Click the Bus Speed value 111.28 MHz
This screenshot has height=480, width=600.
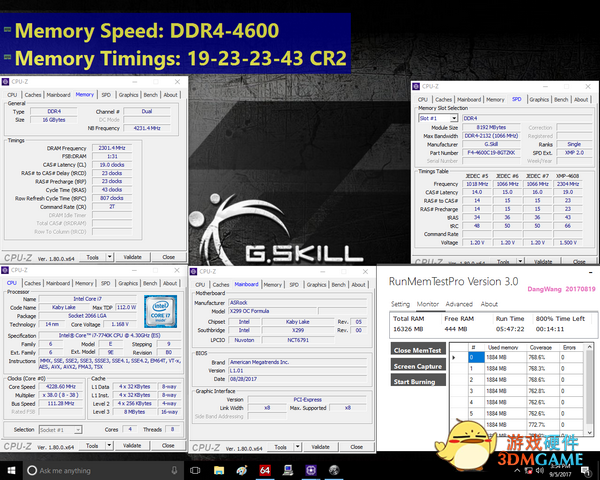click(61, 403)
